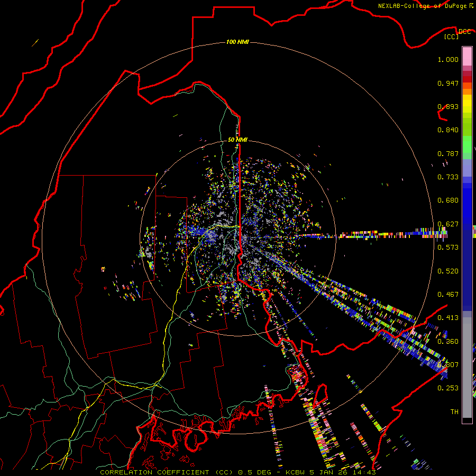This screenshot has height=476, width=476.
Task: Click the 0.840 legend value
Action: pyautogui.click(x=448, y=130)
